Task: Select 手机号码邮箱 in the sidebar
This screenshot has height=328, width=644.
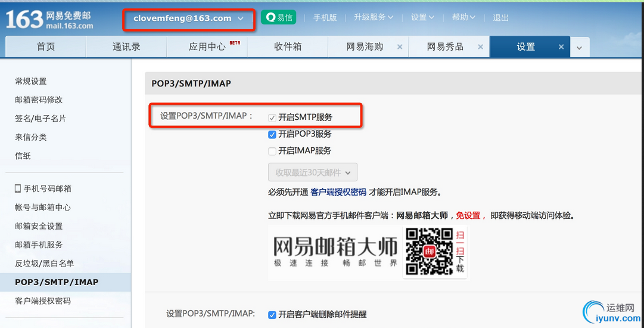Action: 47,188
